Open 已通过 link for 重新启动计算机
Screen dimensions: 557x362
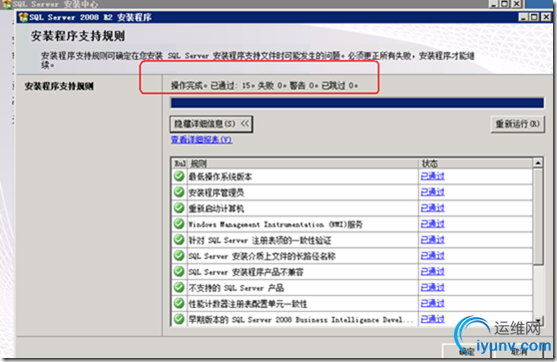point(432,208)
